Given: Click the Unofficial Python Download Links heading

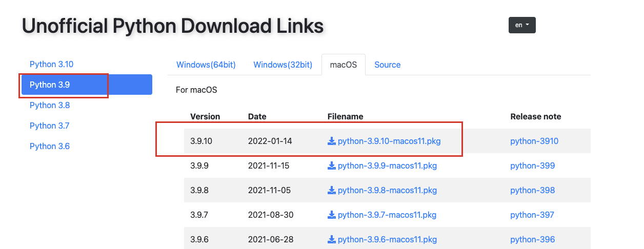Looking at the screenshot, I should coord(173,26).
